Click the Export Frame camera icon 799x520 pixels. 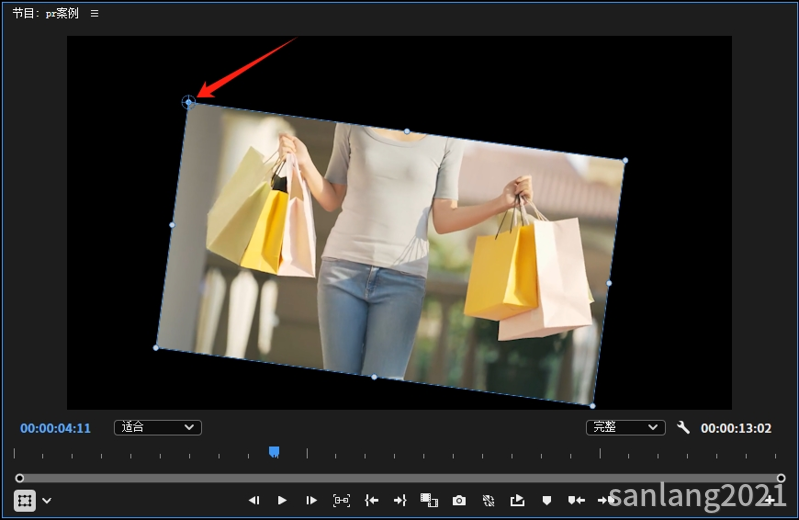click(459, 500)
